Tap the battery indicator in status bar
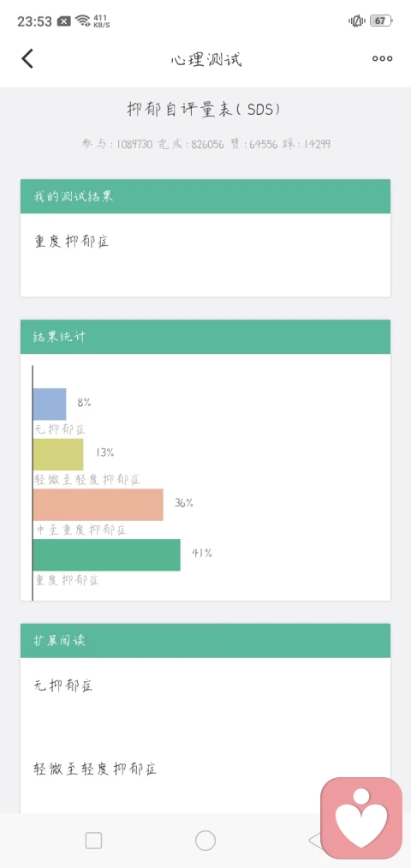Image resolution: width=411 pixels, height=868 pixels. 380,21
